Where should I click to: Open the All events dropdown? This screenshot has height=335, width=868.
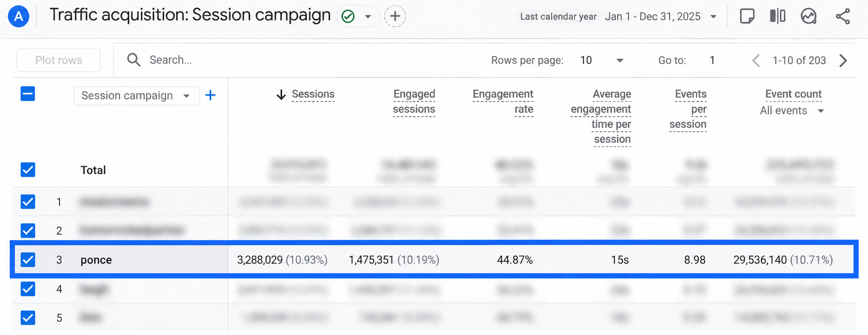pyautogui.click(x=792, y=111)
